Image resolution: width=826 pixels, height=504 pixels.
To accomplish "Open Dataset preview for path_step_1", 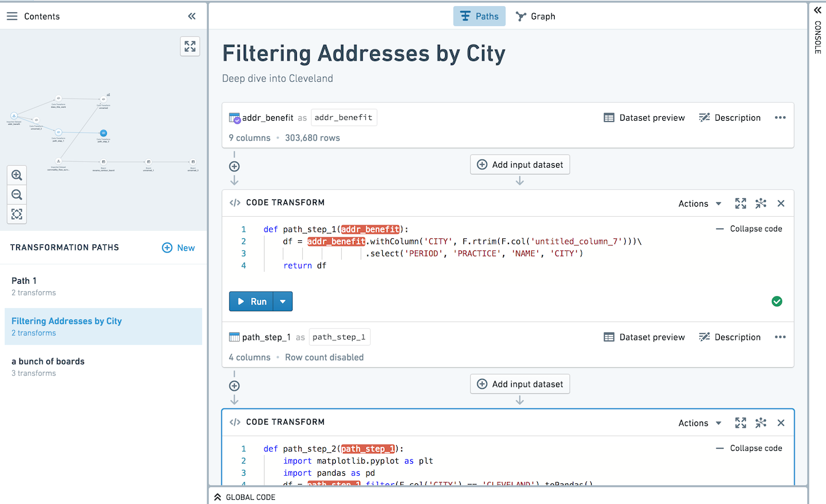I will point(644,337).
